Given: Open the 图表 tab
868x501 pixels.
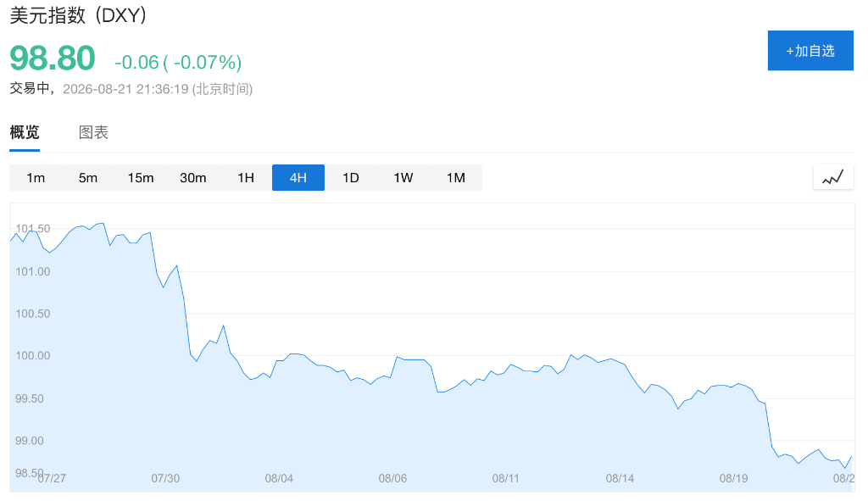Looking at the screenshot, I should click(93, 132).
